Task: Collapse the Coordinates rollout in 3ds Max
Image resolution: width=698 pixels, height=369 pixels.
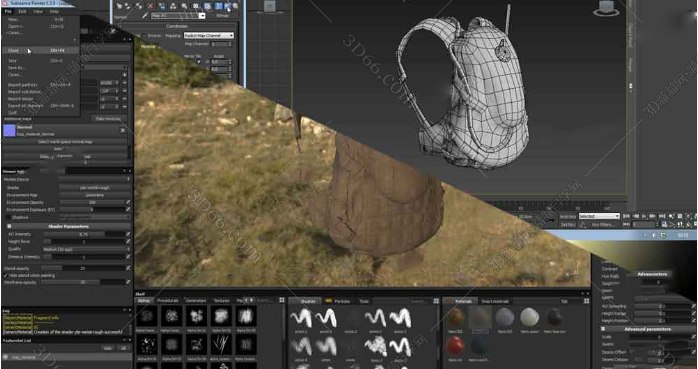Action: [x=176, y=26]
